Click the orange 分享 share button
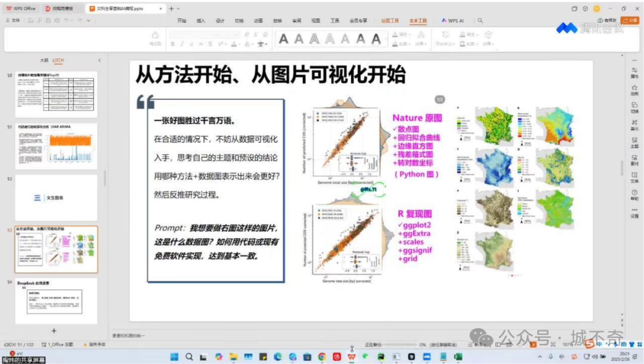This screenshot has height=364, width=644. tap(630, 20)
